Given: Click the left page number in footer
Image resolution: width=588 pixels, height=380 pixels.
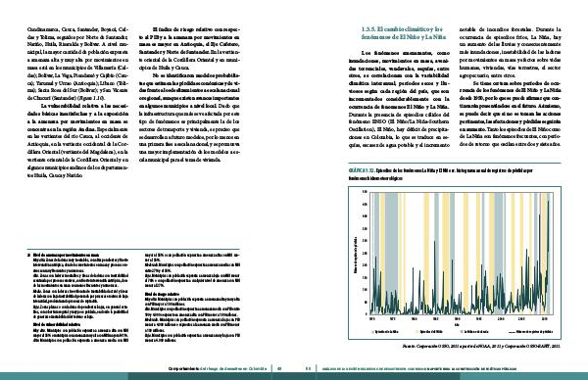Looking at the screenshot, I should click(279, 369).
